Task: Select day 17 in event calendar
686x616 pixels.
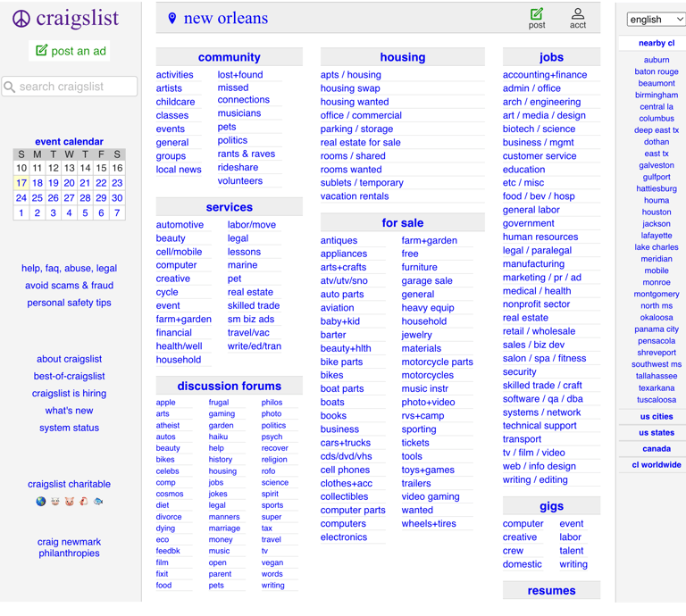Action: [21, 183]
